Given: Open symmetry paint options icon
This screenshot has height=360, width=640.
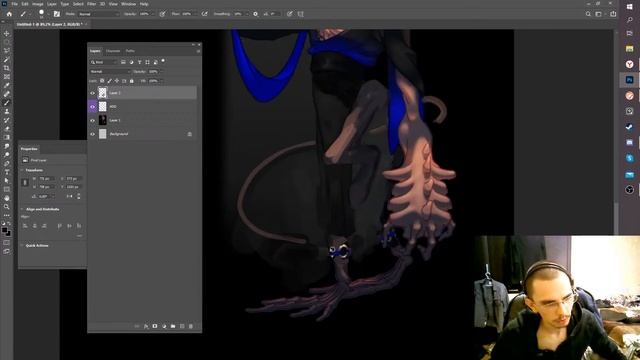Looking at the screenshot, I should click(x=300, y=14).
